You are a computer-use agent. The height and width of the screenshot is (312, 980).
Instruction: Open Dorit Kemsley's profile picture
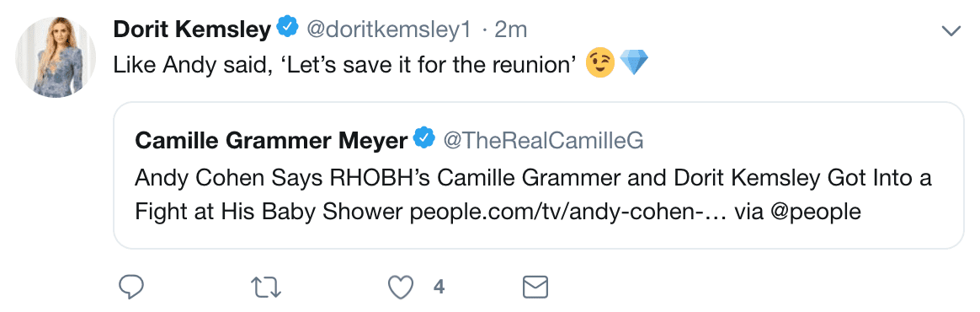coord(55,56)
